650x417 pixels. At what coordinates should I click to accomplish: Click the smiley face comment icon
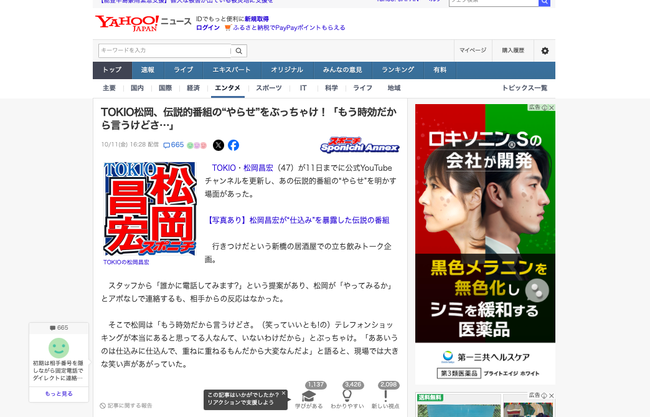pyautogui.click(x=59, y=348)
